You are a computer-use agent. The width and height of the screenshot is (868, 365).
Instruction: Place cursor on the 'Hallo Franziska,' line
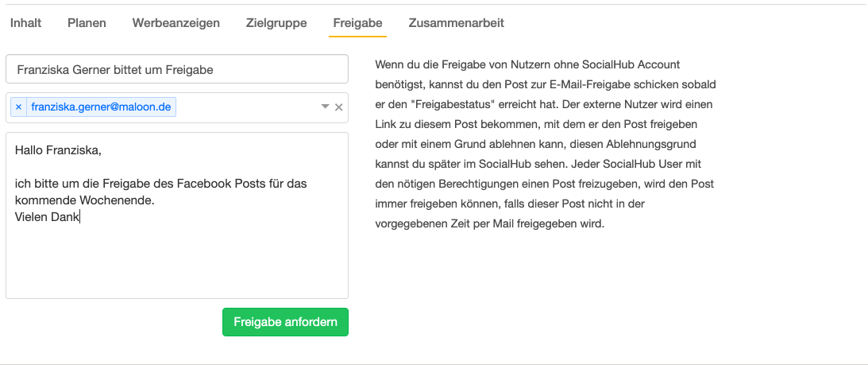coord(59,149)
